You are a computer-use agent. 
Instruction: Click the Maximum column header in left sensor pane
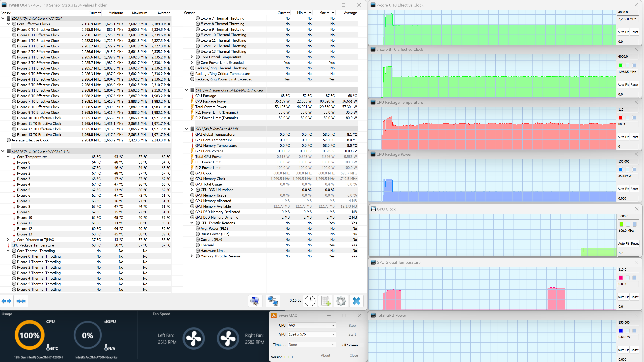[140, 13]
